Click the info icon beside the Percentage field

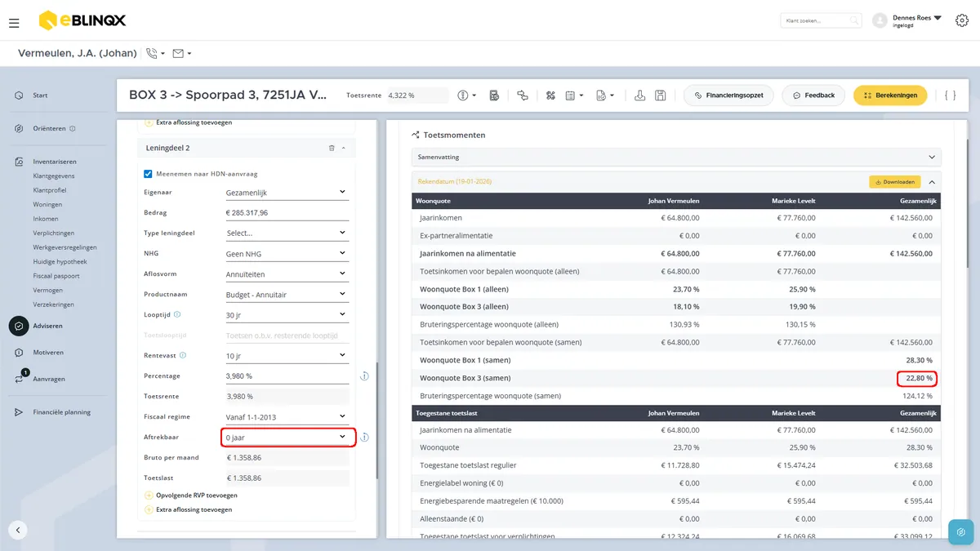[x=364, y=376]
